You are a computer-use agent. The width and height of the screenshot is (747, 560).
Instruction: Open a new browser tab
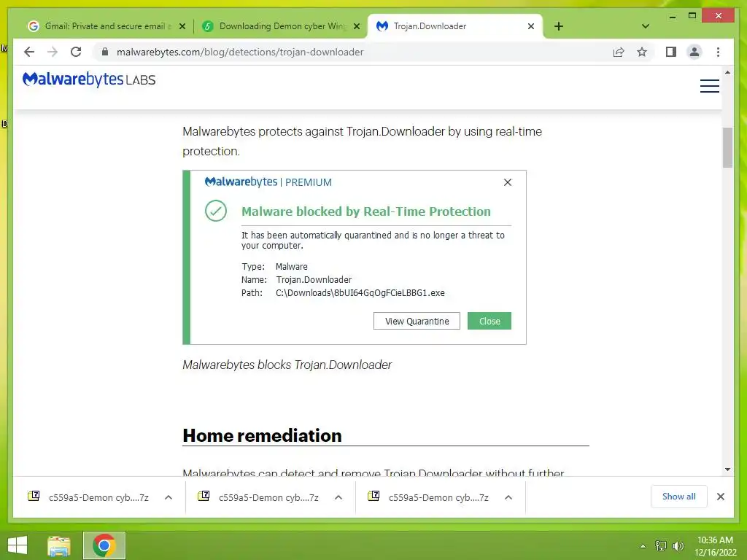click(x=559, y=26)
